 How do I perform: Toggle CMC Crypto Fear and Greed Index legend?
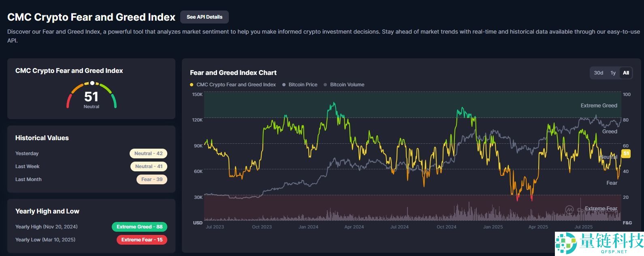236,85
